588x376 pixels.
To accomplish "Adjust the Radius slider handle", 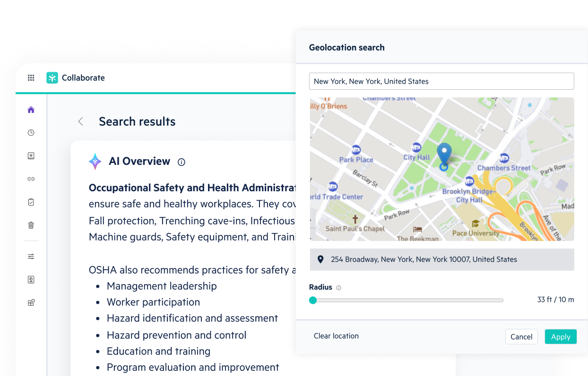I will tap(313, 300).
